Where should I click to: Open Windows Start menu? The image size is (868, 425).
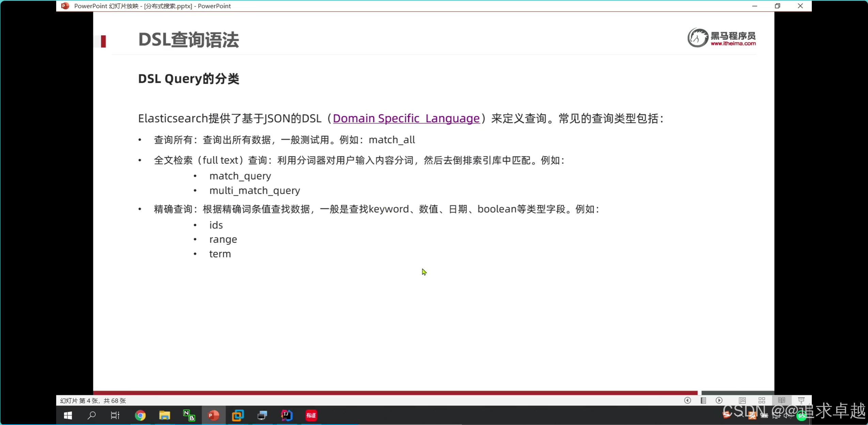68,415
